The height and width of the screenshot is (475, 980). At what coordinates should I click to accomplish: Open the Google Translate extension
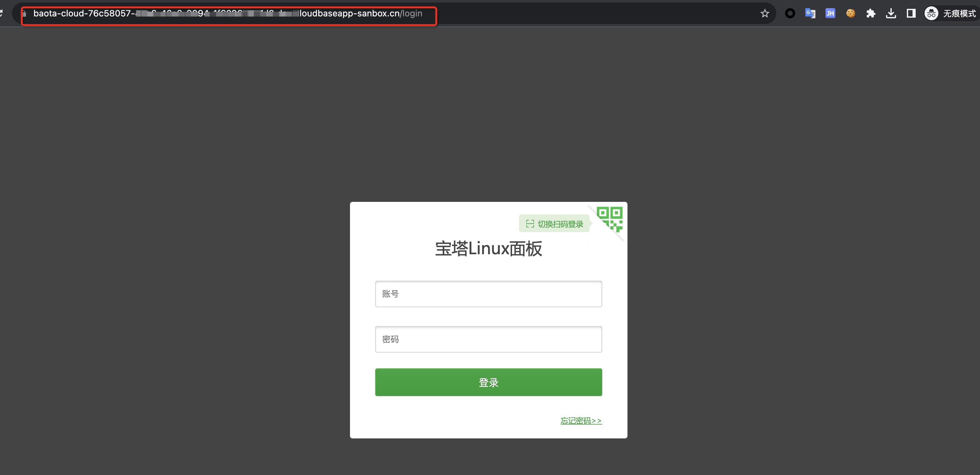click(x=810, y=13)
